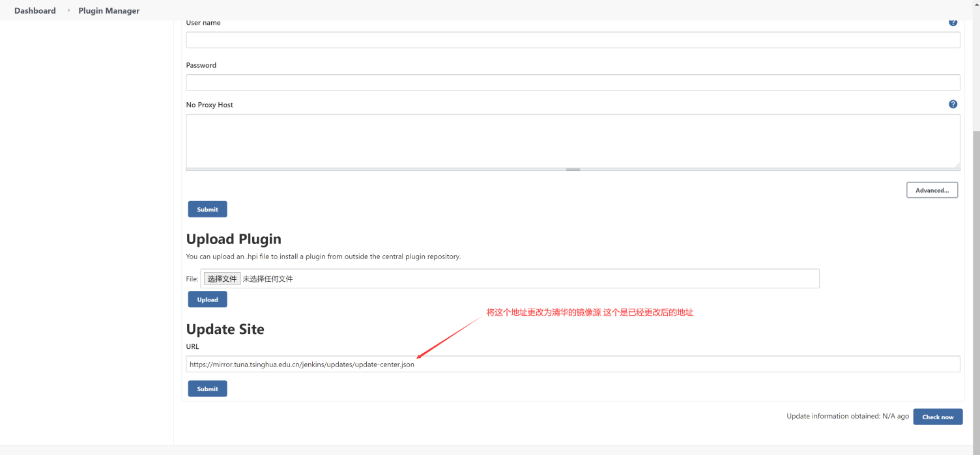
Task: Click the vertical page scrollbar
Action: click(x=975, y=260)
